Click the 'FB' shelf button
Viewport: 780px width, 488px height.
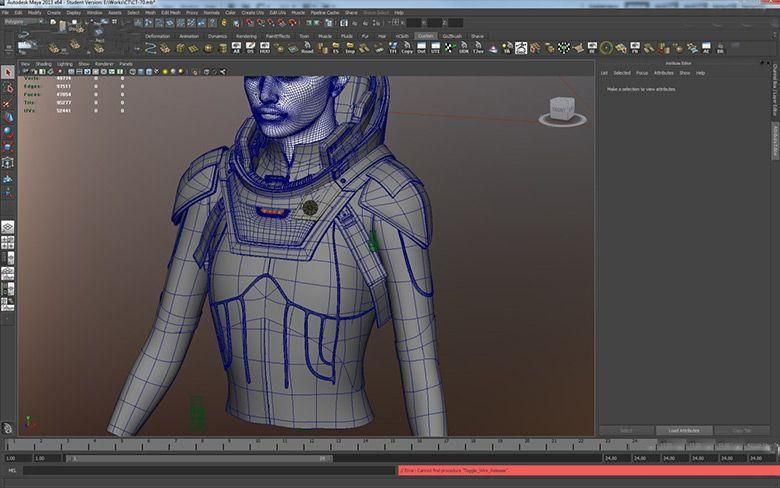pyautogui.click(x=635, y=48)
